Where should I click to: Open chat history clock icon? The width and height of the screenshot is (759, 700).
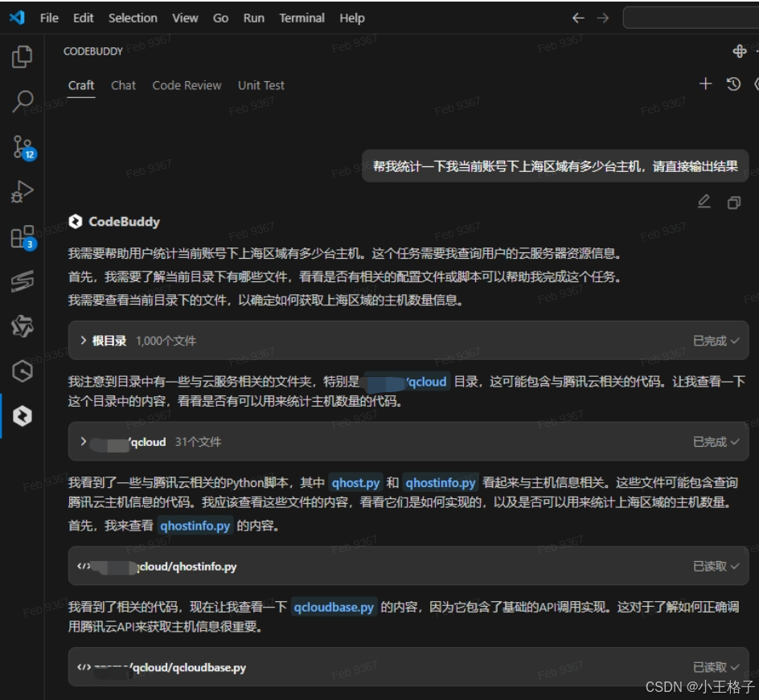click(x=733, y=84)
